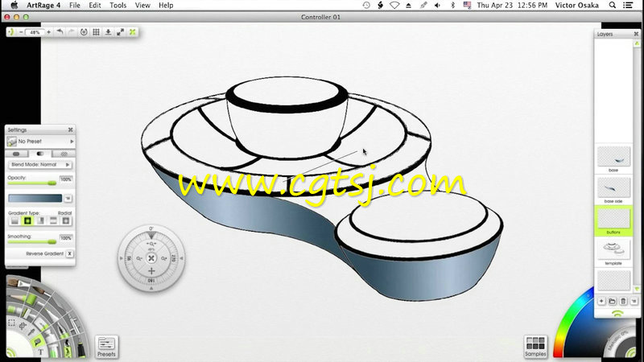
Task: Adjust the Opacity slider
Action: click(32, 183)
